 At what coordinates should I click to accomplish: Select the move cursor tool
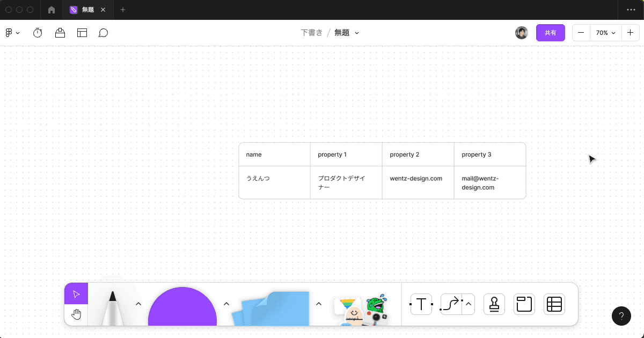(x=76, y=294)
